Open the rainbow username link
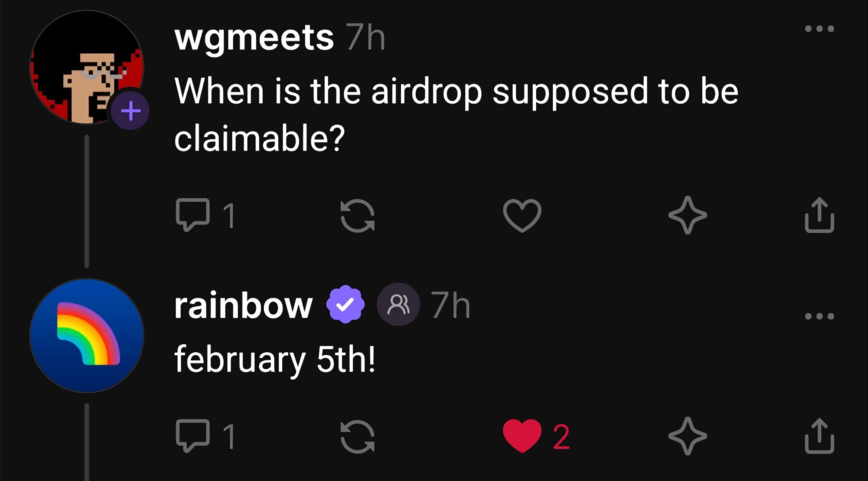This screenshot has width=868, height=481. [243, 305]
